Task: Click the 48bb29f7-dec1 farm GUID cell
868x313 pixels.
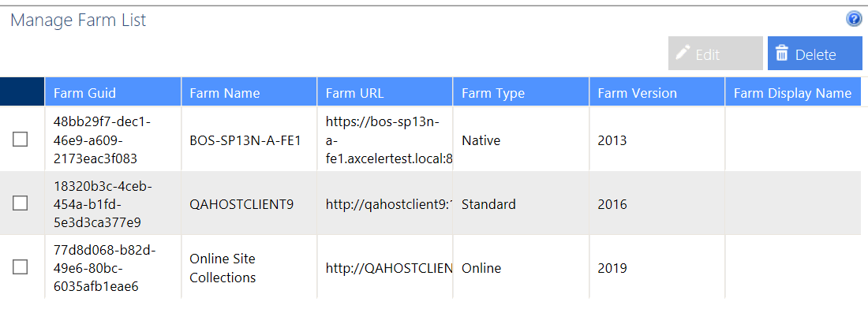Action: point(113,140)
